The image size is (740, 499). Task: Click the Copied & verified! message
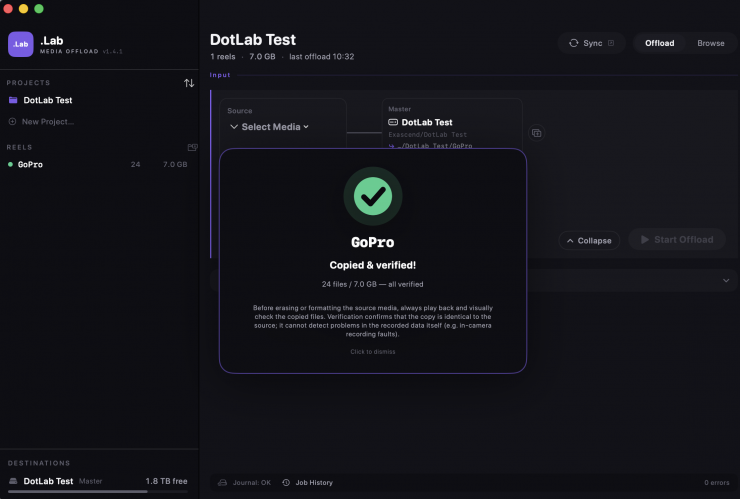[x=373, y=265]
